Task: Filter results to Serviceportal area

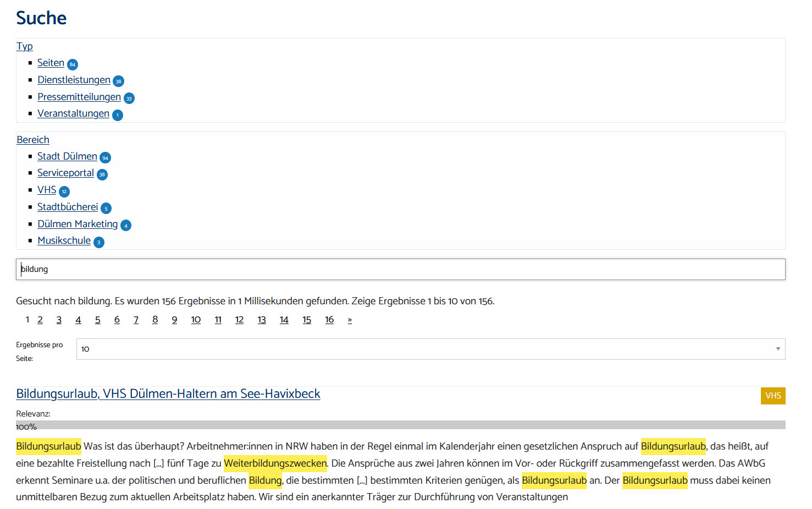Action: coord(65,173)
